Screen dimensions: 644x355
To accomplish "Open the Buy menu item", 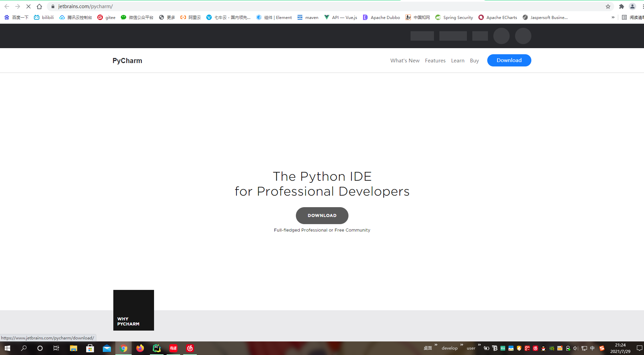I will pos(474,61).
